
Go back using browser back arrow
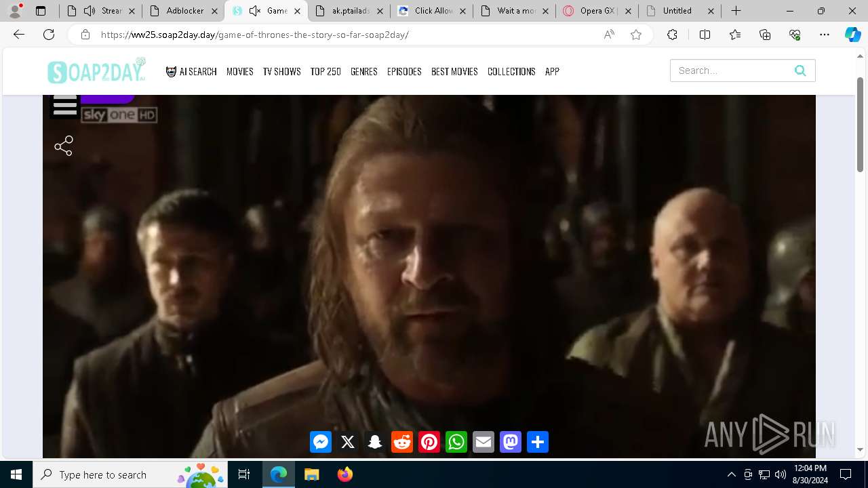(x=19, y=35)
